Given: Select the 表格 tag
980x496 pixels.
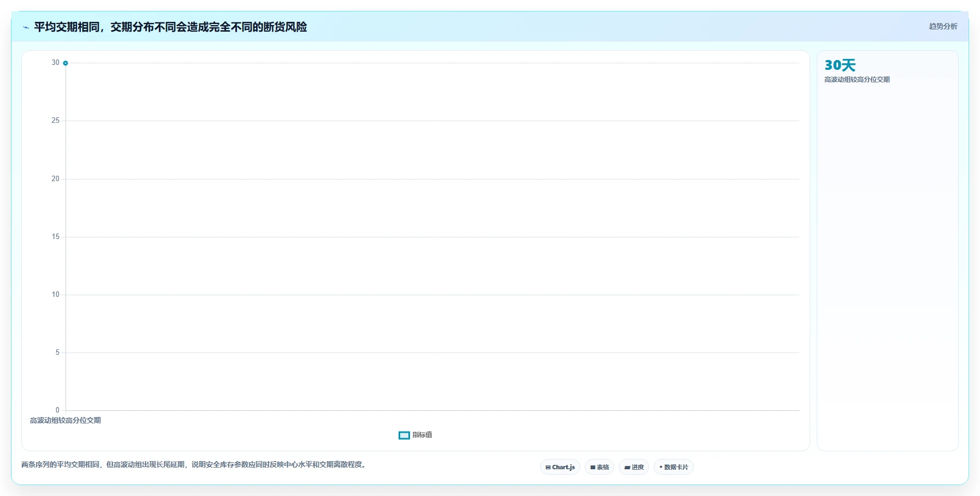Looking at the screenshot, I should 599,467.
